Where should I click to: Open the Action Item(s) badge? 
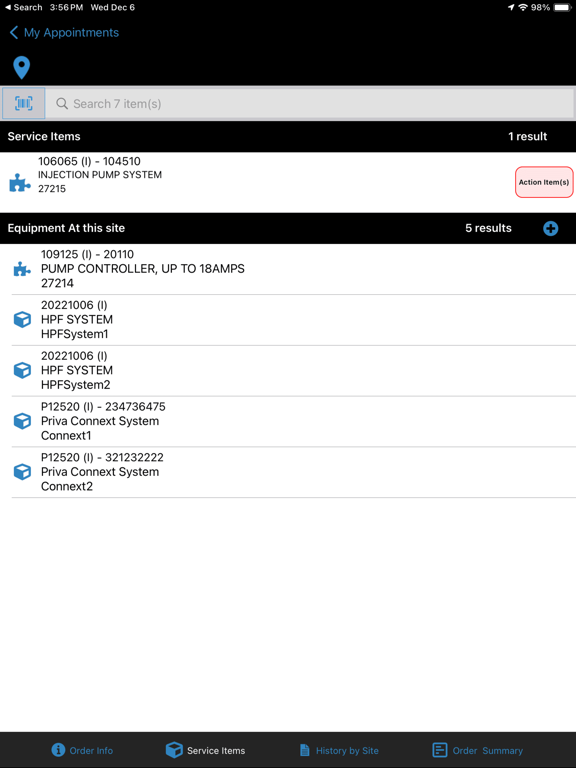tap(544, 182)
